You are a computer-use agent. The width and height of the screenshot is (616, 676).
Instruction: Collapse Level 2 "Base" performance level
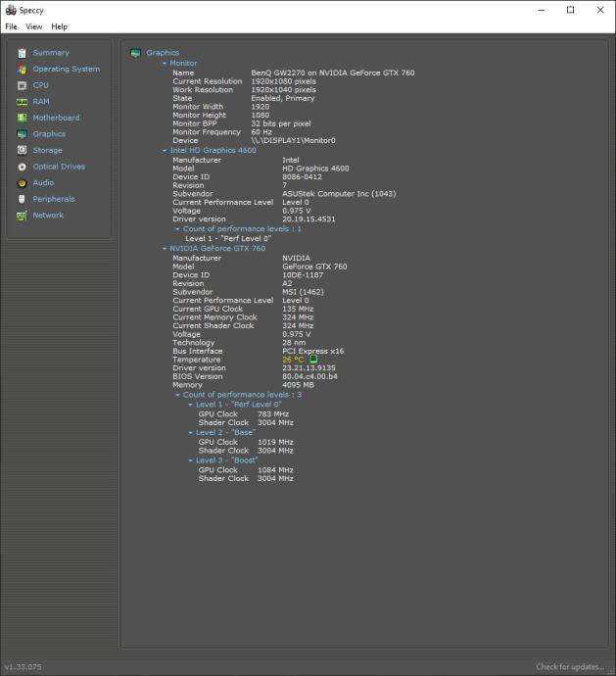pos(190,432)
